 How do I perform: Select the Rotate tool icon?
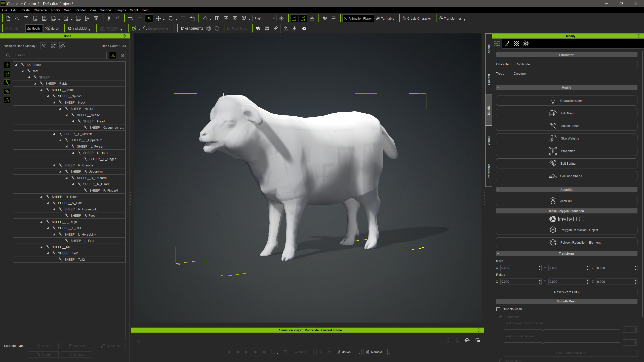(x=171, y=18)
